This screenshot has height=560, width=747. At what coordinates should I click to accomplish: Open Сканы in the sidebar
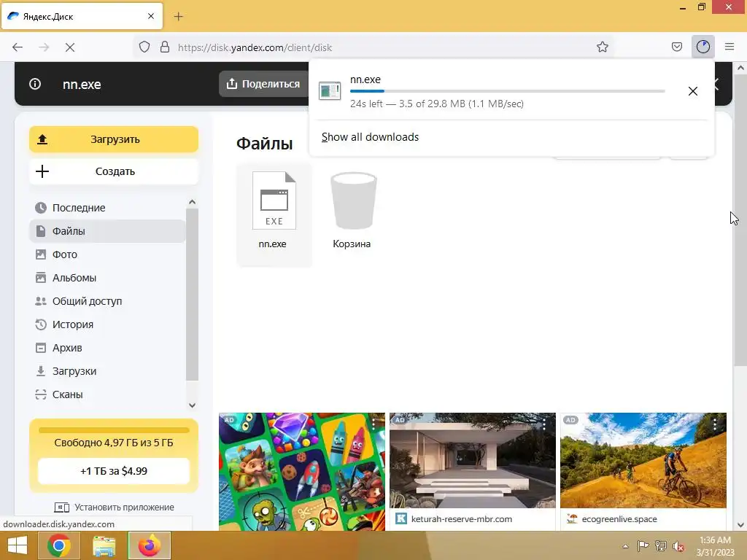tap(108, 394)
